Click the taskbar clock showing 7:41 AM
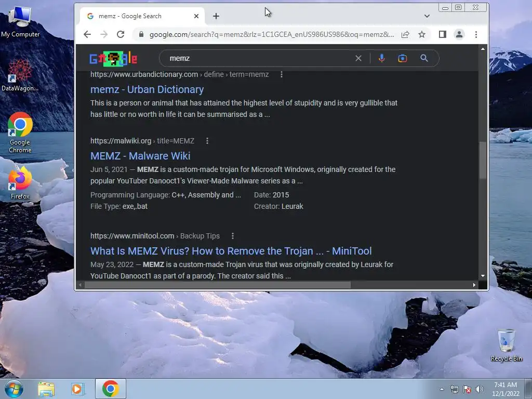Screen dimensions: 532x399 [x=506, y=389]
